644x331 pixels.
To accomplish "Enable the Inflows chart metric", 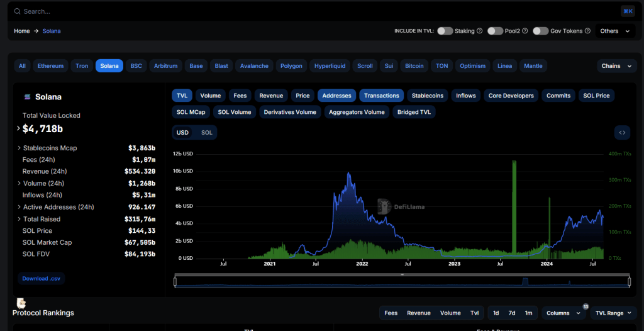I will click(466, 96).
